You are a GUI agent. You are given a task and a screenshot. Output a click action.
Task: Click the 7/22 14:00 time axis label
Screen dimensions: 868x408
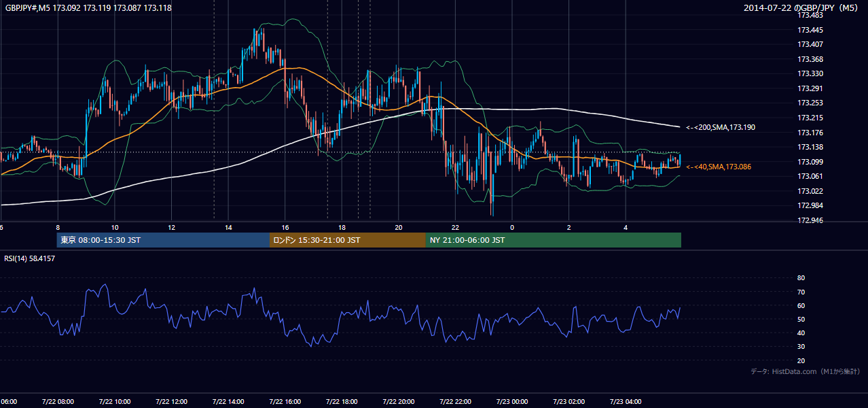[x=228, y=402]
